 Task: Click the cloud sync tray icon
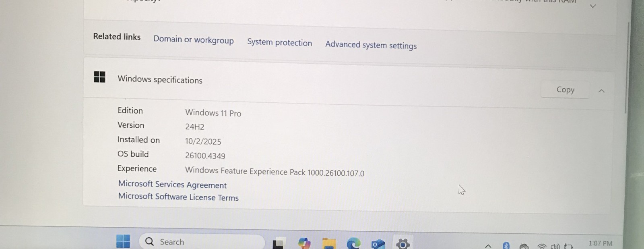point(524,246)
